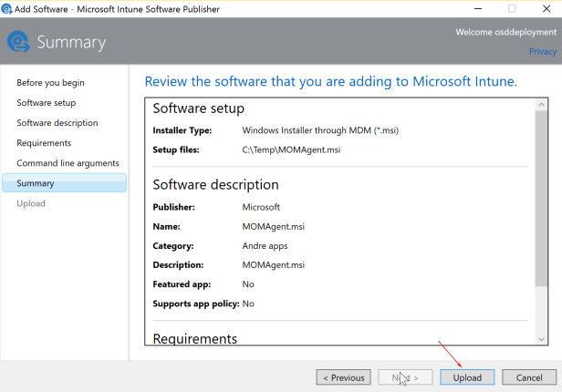Viewport: 562px width, 392px height.
Task: Select the Software description step
Action: coord(57,123)
